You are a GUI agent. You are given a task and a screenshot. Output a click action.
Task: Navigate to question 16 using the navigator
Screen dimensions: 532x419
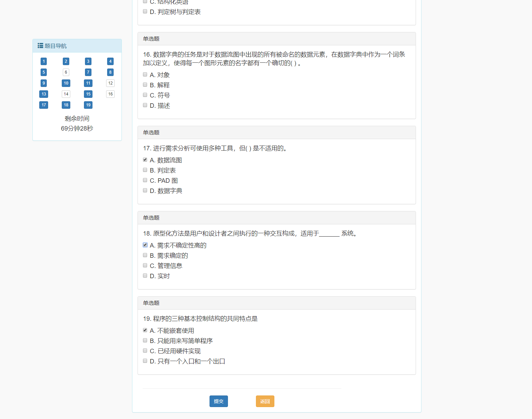[x=110, y=94]
